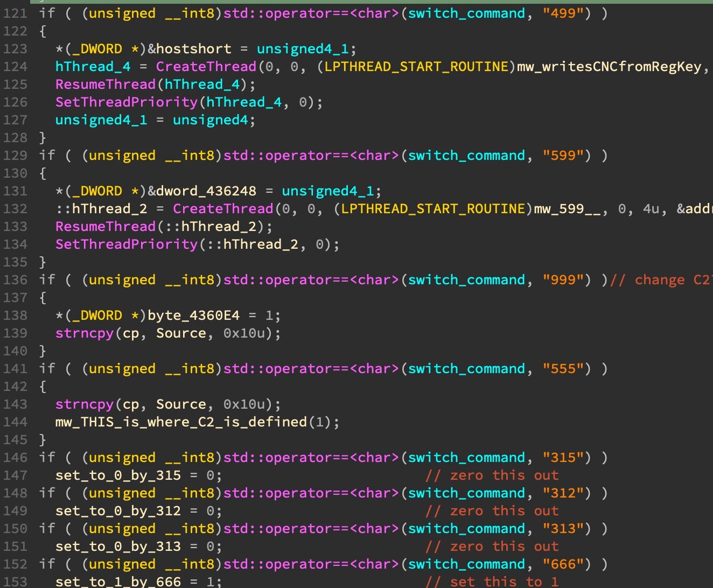Click line number 121
The height and width of the screenshot is (588, 713).
pos(15,13)
